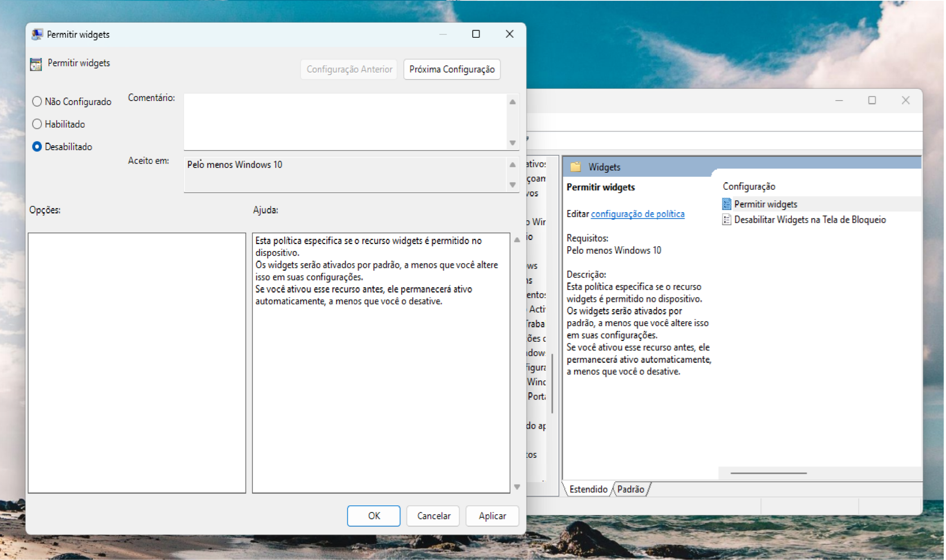Click the policy settings icon beside Permitir widgets heading

(36, 64)
